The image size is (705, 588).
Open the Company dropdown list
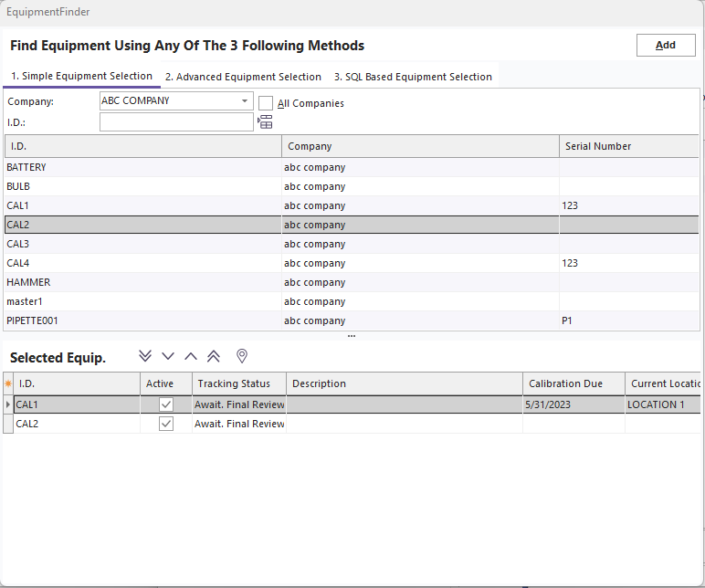[x=245, y=101]
